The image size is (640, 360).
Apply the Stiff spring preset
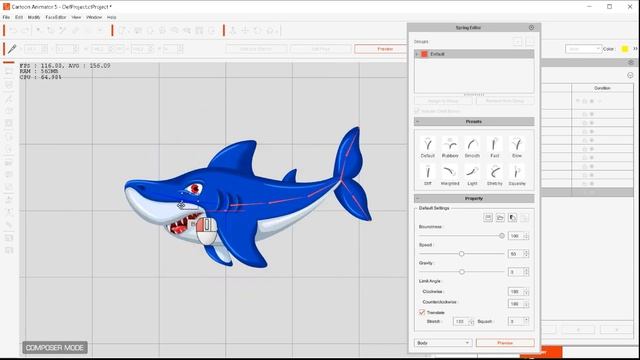(427, 175)
